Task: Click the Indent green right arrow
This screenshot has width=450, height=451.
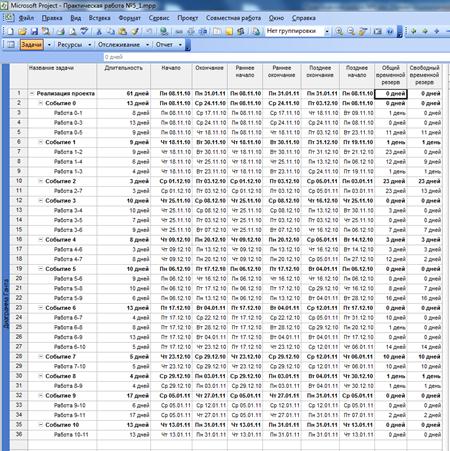Action: click(425, 31)
